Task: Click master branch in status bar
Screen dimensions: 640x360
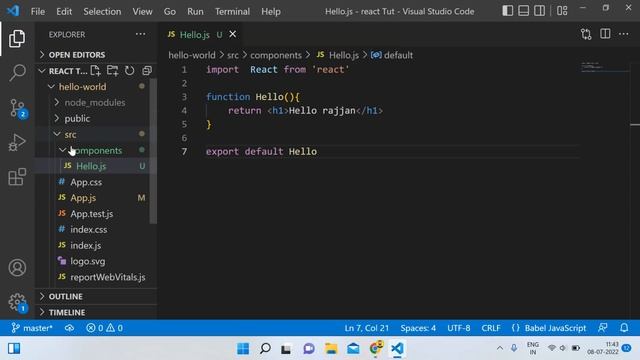Action: coord(32,328)
